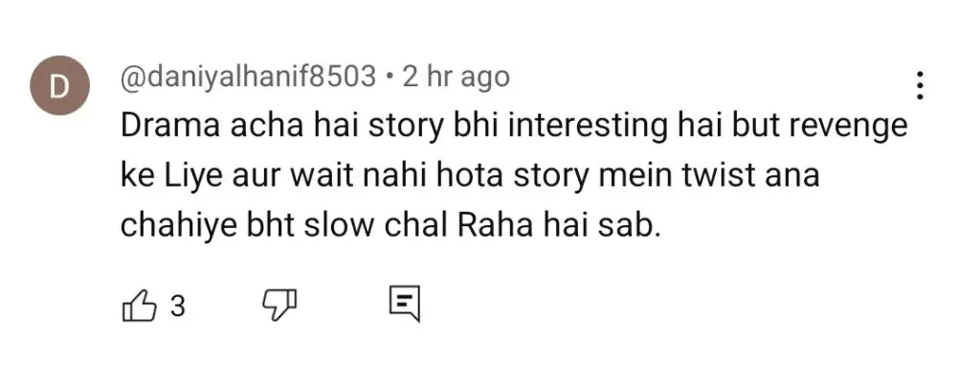Click the word 'Liye' in the second line

click(188, 178)
